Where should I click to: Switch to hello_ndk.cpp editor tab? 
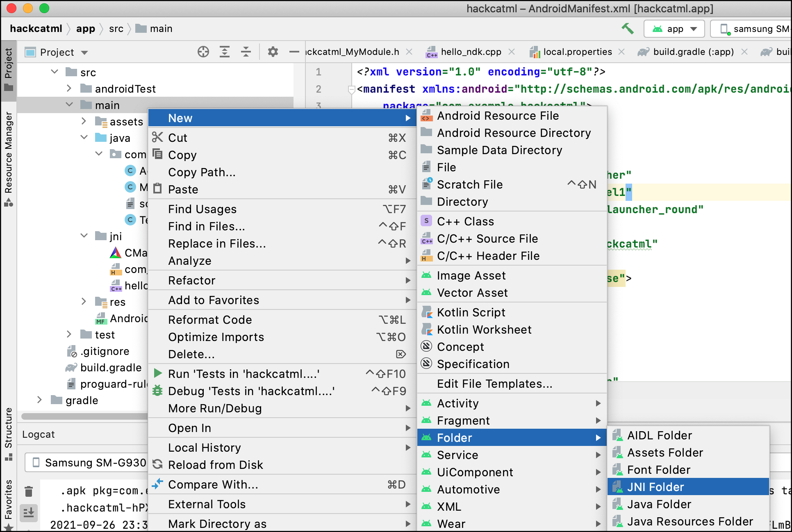click(471, 52)
